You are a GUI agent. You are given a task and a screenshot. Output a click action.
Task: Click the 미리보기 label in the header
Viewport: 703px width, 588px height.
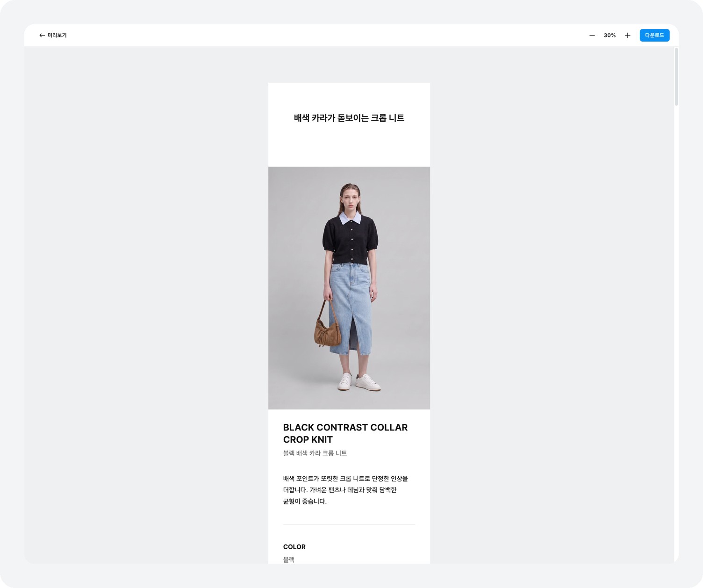[57, 36]
